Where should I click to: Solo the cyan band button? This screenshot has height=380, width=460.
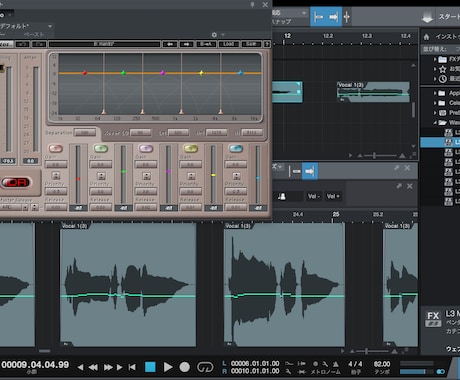[x=236, y=148]
